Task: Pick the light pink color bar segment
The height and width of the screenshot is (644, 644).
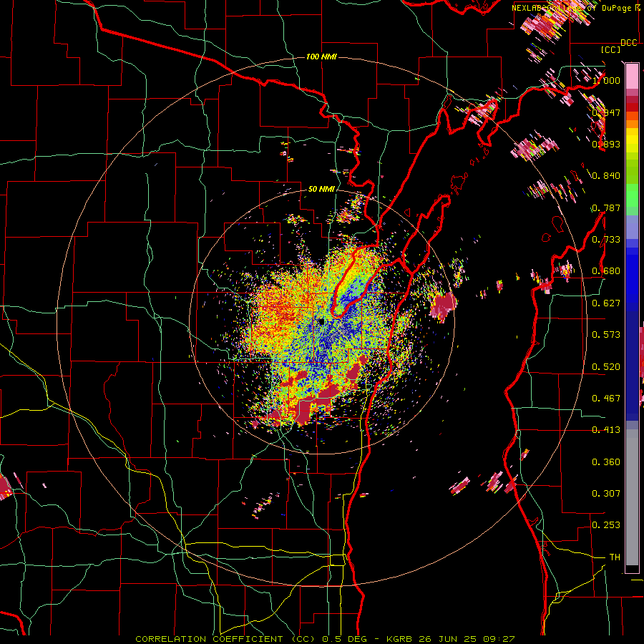Action: point(632,76)
